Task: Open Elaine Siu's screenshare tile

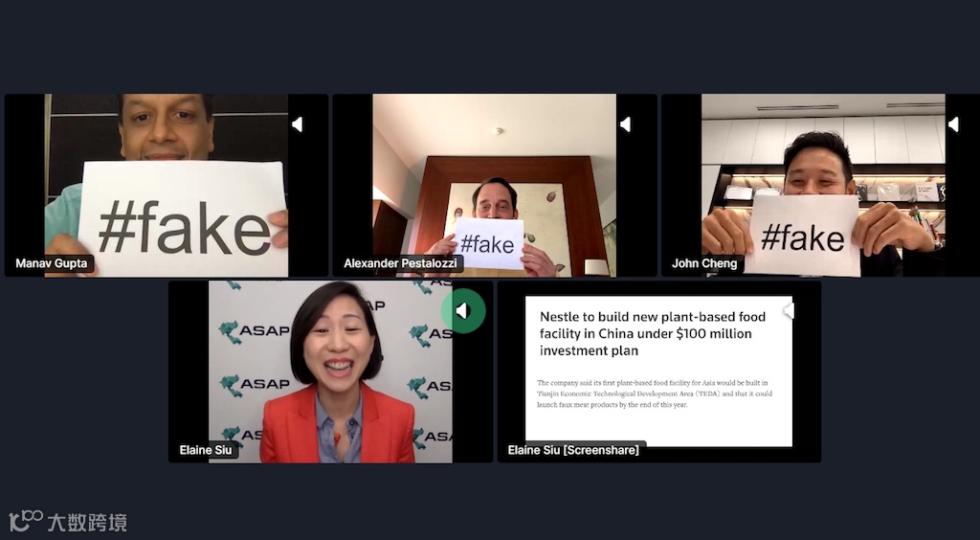Action: coord(659,371)
